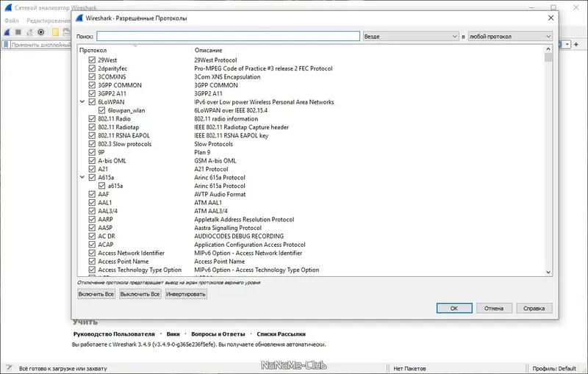This screenshot has height=374, width=588.
Task: Click the start capture shark fin icon in main toolbar
Action: coord(7,32)
